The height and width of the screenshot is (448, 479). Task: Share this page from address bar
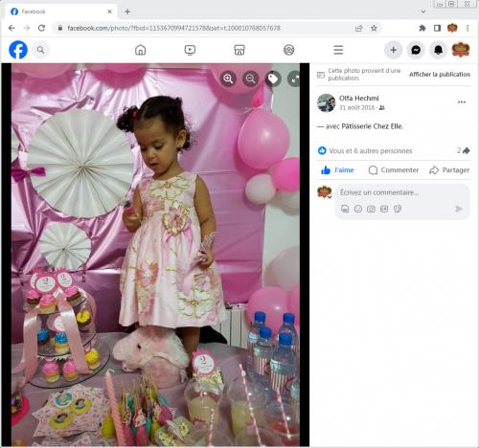pos(359,29)
